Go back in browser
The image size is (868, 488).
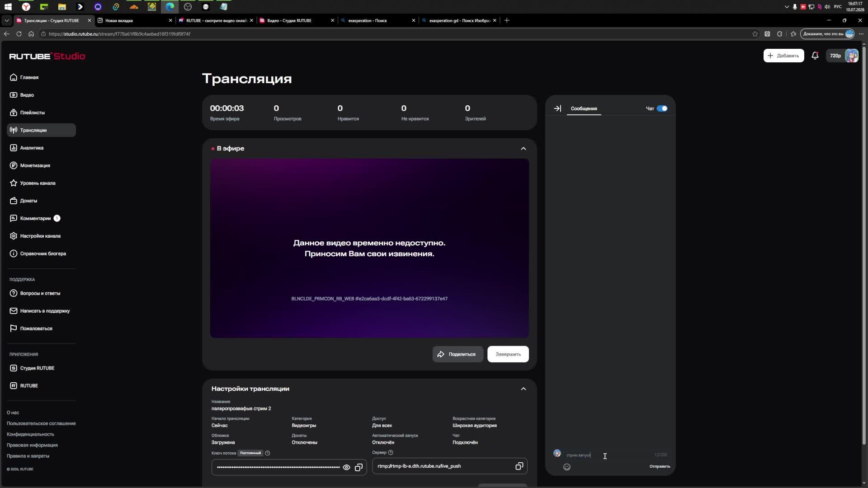[x=6, y=34]
